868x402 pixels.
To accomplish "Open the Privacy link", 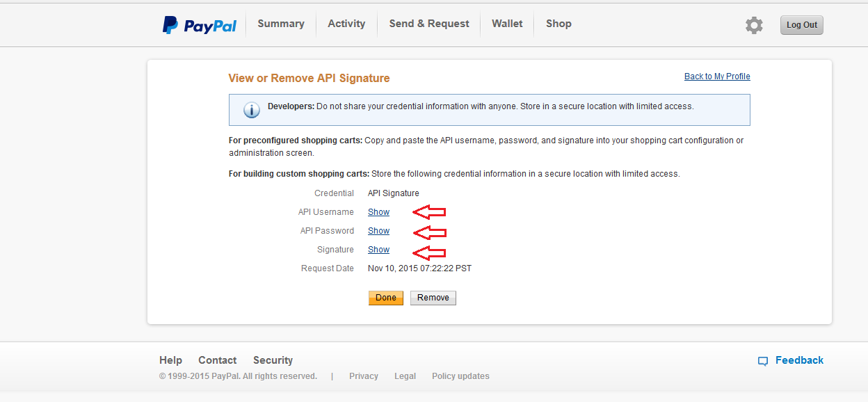I will [364, 376].
